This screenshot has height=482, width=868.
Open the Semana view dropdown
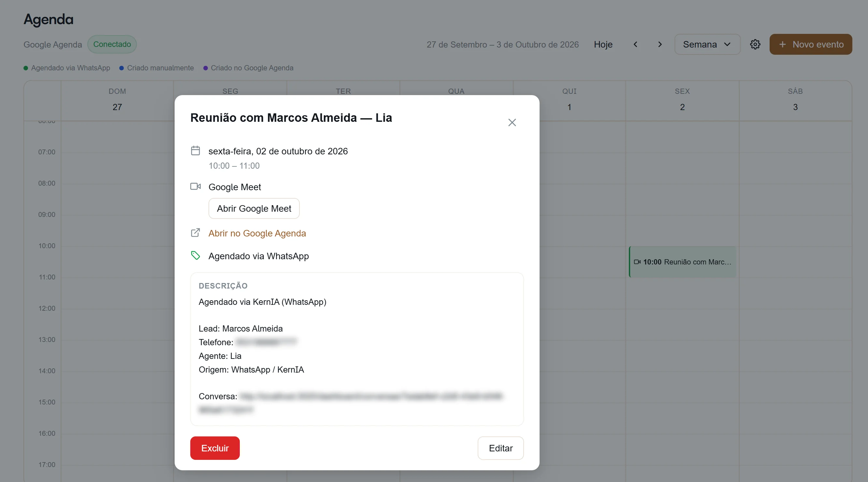coord(707,44)
